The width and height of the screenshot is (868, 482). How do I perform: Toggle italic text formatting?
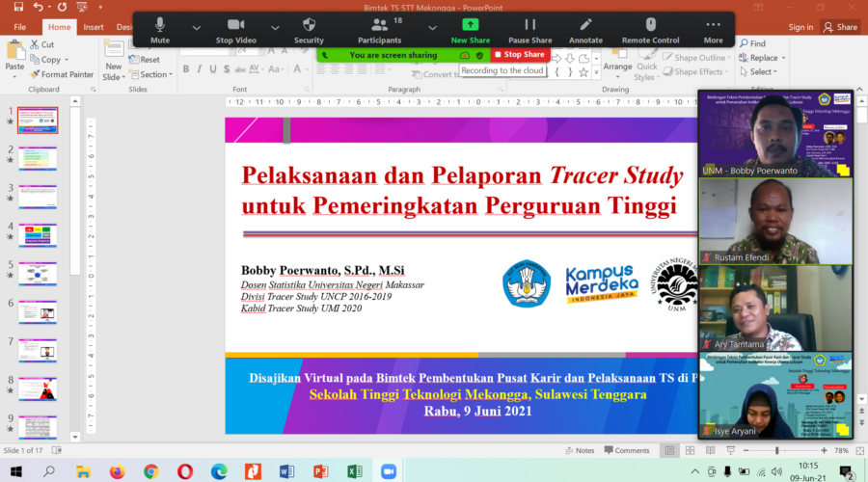click(x=200, y=69)
